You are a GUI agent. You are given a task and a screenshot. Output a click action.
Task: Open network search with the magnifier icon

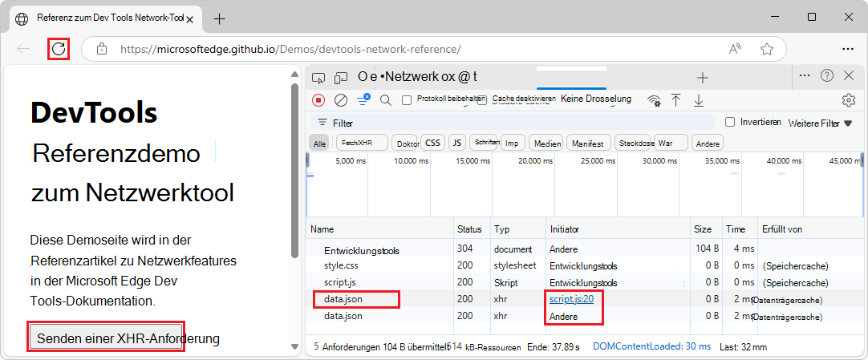385,100
